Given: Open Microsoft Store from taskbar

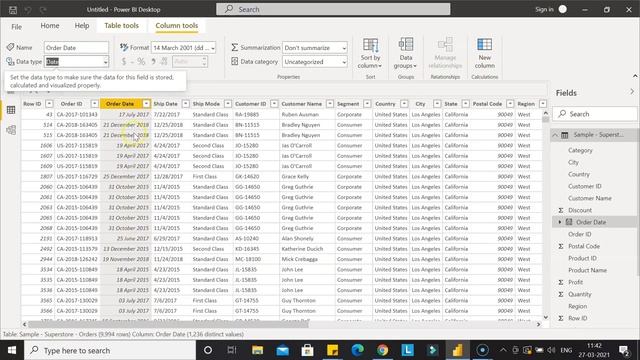Looking at the screenshot, I should coord(307,350).
